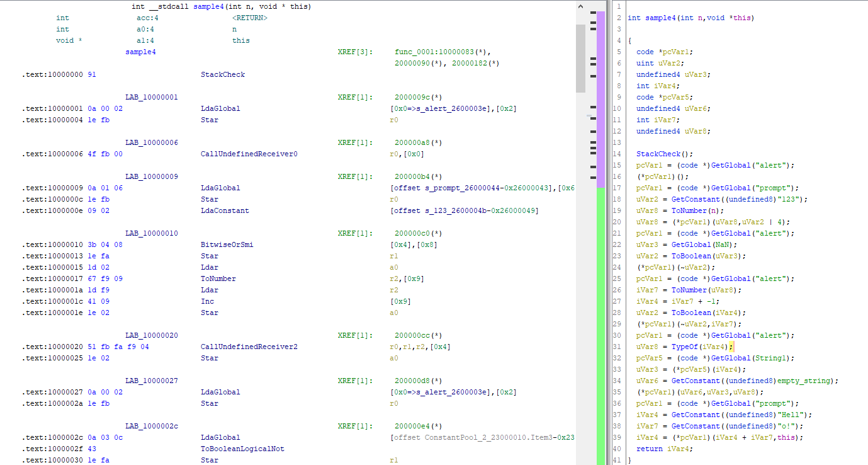Follow the 200000c0(*) cross reference
Viewport: 868px width, 465px height.
click(419, 233)
